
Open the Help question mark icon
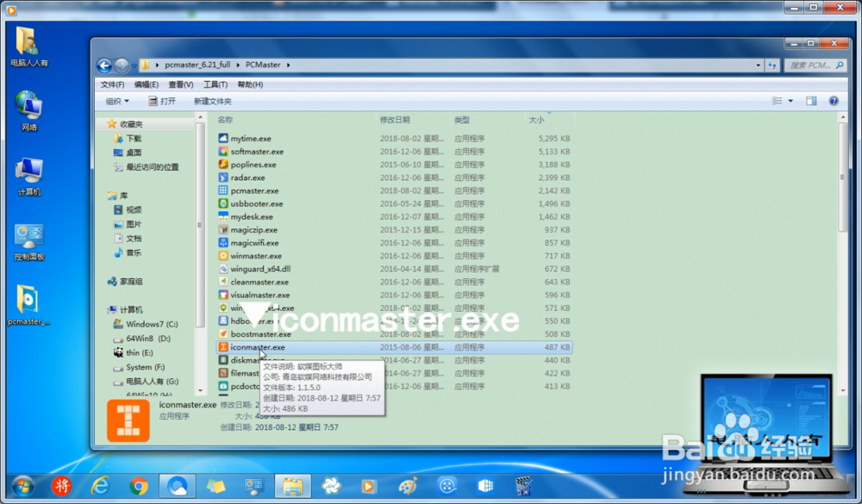[834, 101]
